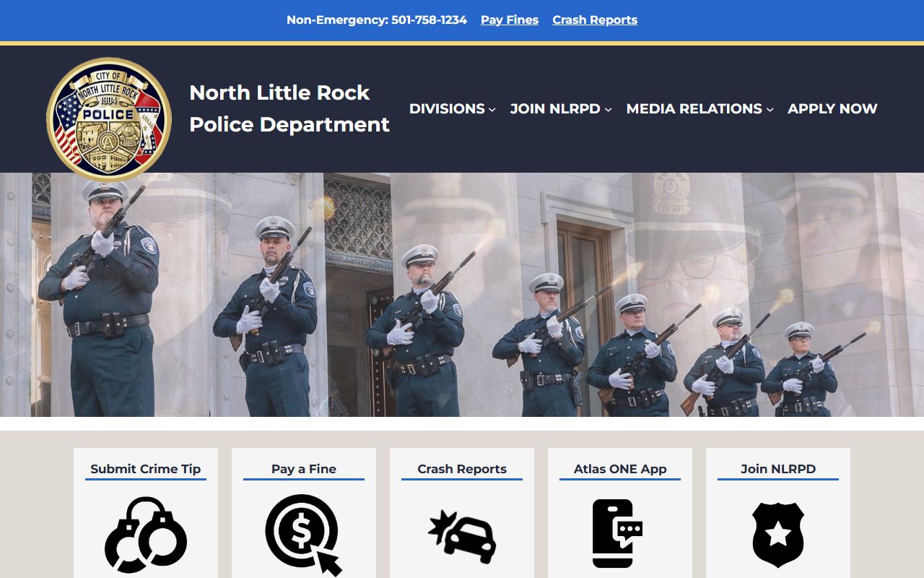Click the Crash Reports card title
This screenshot has height=578, width=924.
tap(462, 469)
